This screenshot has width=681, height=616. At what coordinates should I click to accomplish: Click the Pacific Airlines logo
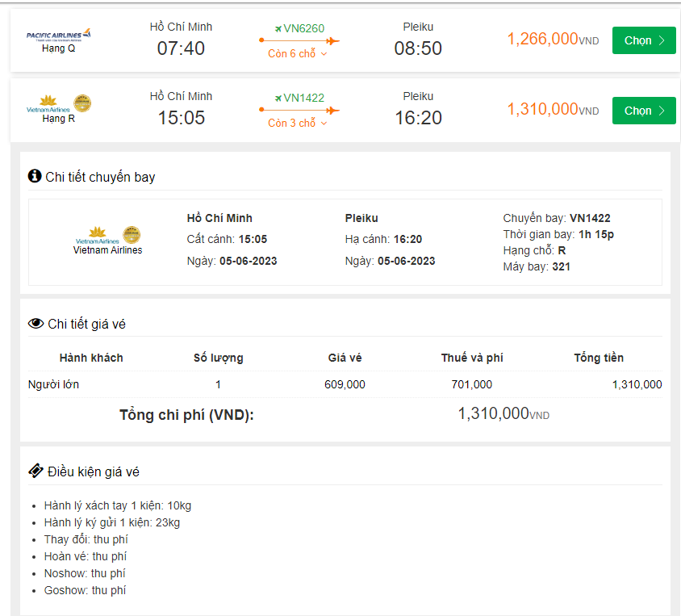tap(58, 34)
